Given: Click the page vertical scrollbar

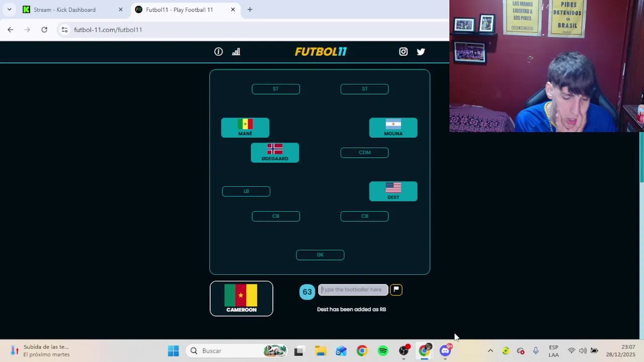Looking at the screenshot, I should click(641, 157).
